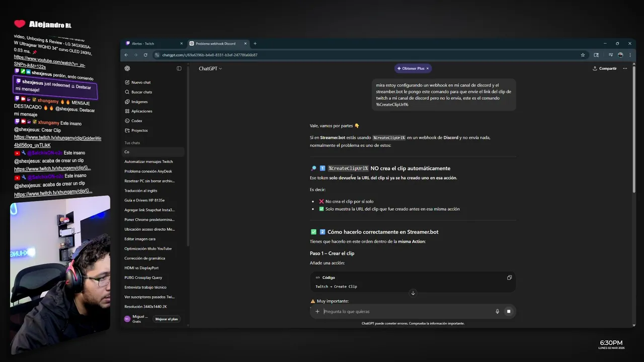The image size is (644, 362).
Task: Open the chat Guía e Drivers HP 8135e
Action: [x=154, y=200]
